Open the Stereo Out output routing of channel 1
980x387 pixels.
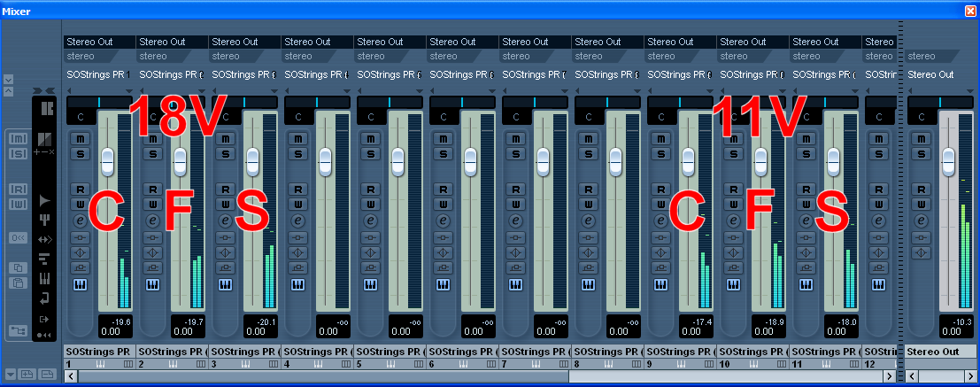[x=99, y=43]
